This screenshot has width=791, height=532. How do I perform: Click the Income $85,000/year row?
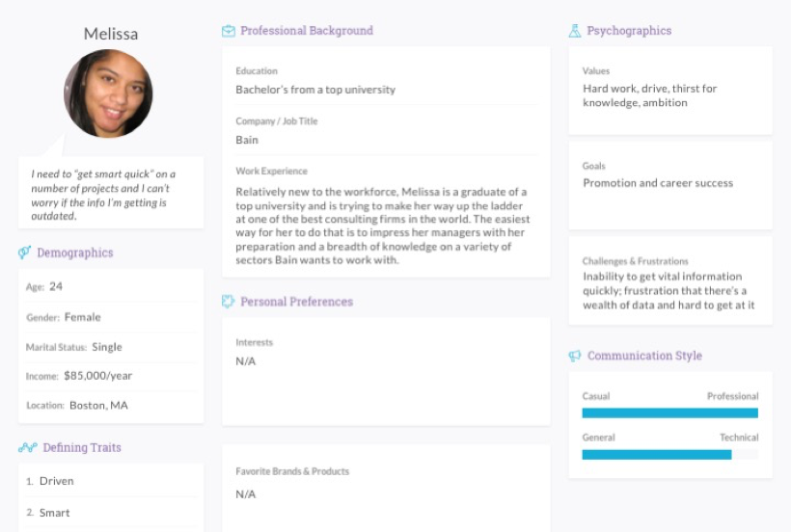[110, 376]
